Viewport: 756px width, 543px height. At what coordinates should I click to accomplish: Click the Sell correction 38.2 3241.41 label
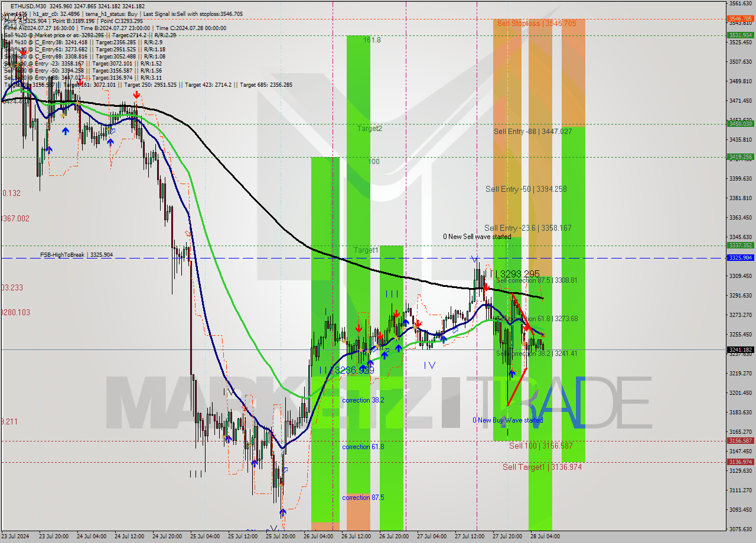(537, 353)
